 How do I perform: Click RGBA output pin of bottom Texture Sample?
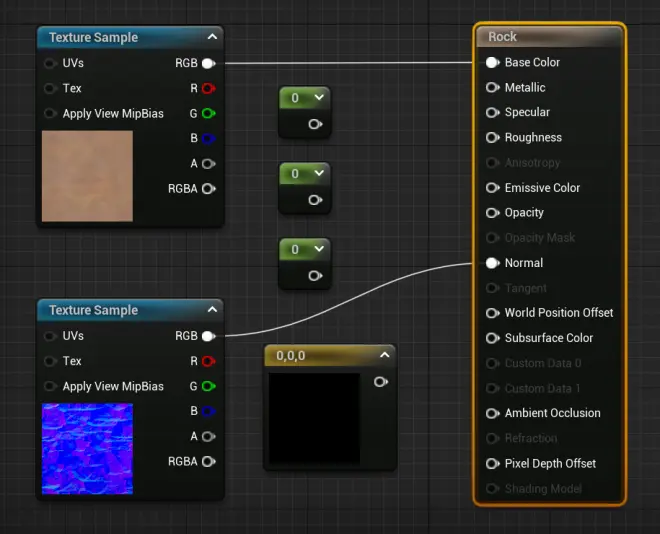(x=208, y=462)
